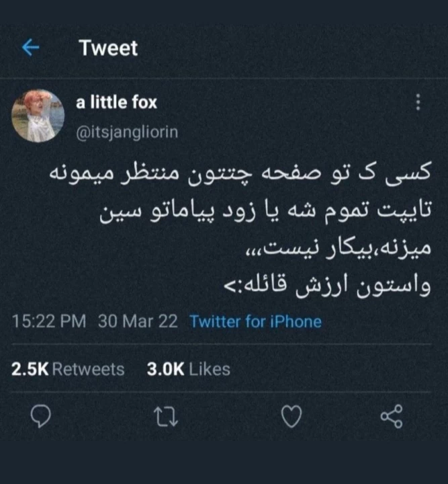Viewport: 448px width, 484px height.
Task: Like the tweet with heart icon
Action: [x=292, y=417]
